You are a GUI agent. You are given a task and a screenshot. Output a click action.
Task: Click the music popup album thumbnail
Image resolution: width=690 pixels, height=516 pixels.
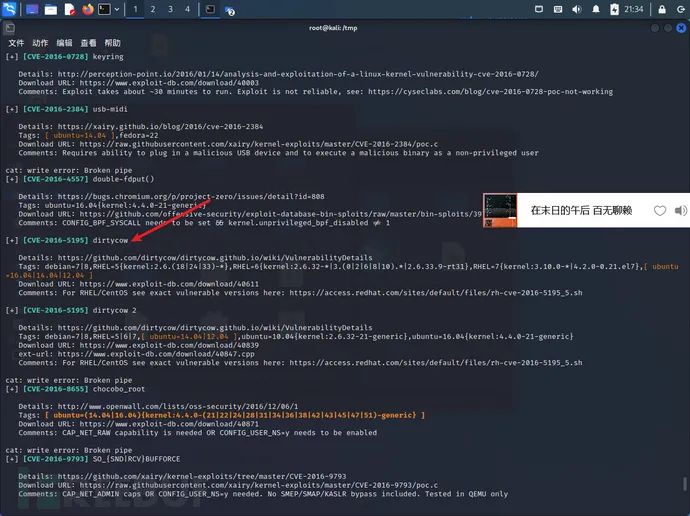coord(500,211)
